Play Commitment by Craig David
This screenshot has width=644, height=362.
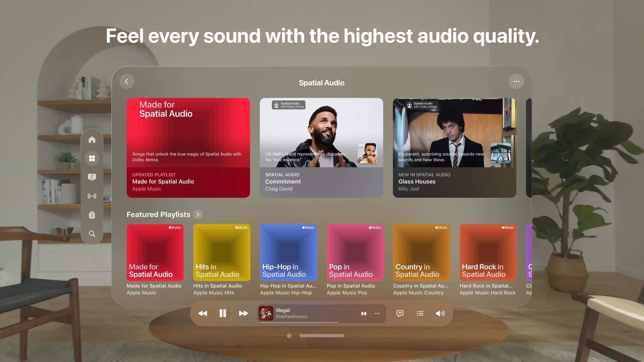321,147
